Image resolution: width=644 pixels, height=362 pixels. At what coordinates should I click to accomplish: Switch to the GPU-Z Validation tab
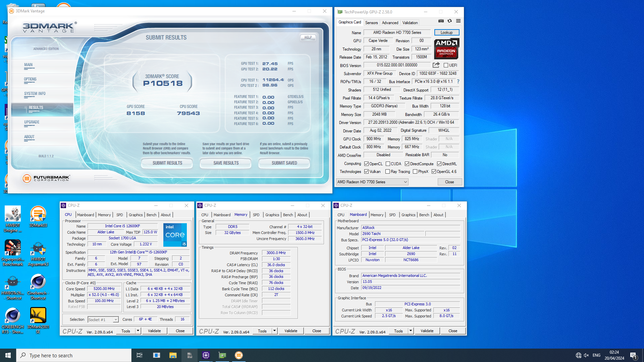pyautogui.click(x=410, y=23)
